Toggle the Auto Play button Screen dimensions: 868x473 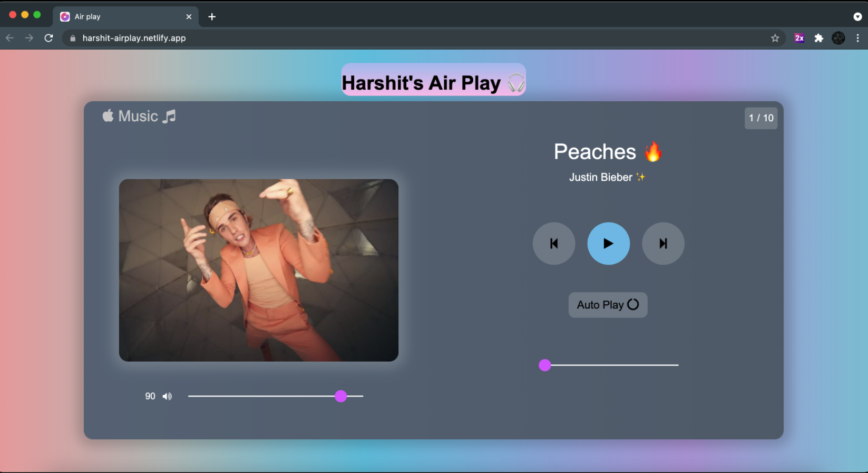[608, 305]
